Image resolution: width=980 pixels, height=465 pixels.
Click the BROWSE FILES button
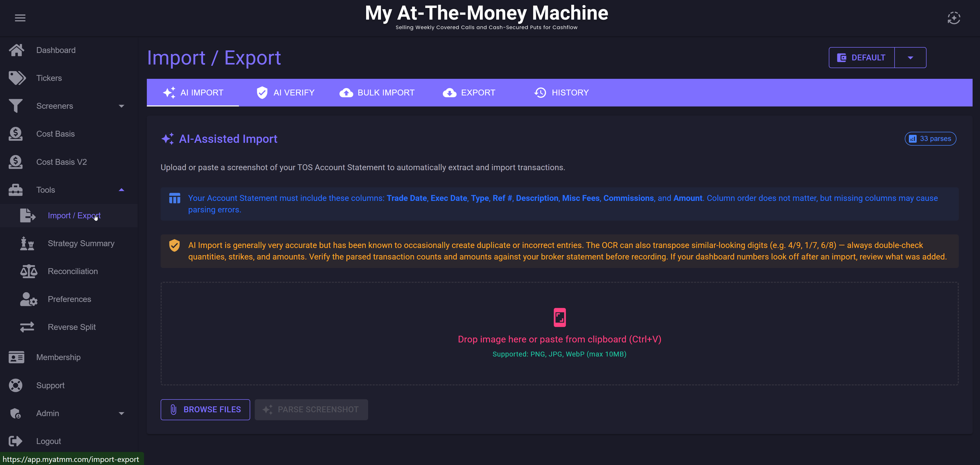205,409
